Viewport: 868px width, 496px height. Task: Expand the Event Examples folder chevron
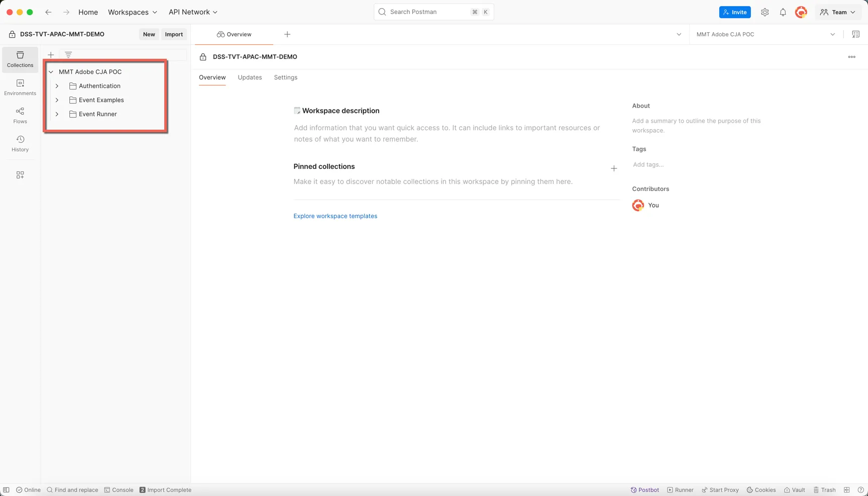click(x=57, y=100)
